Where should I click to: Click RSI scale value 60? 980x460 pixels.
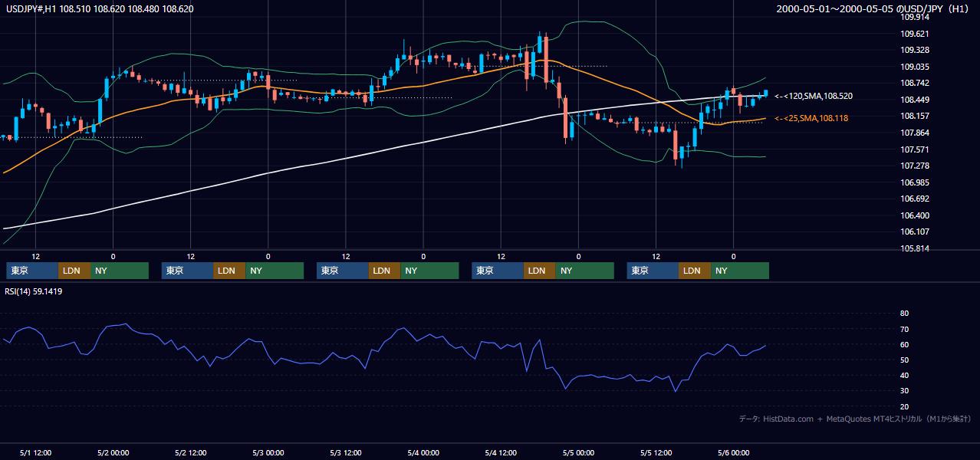click(x=904, y=345)
